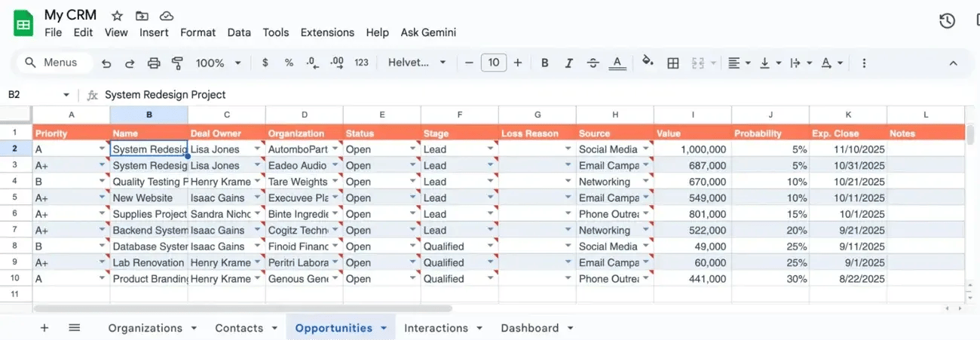Open Stage dropdown in row 10
This screenshot has width=980, height=340.
491,280
